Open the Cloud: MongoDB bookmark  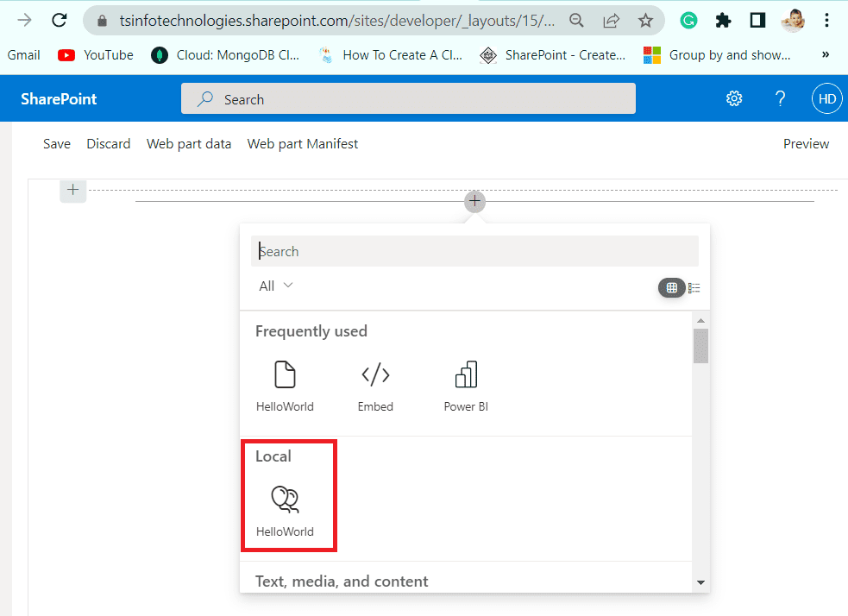225,55
